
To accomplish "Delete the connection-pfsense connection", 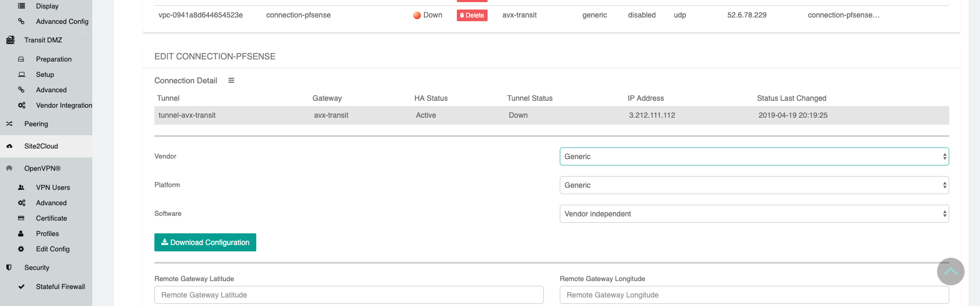I will [472, 15].
